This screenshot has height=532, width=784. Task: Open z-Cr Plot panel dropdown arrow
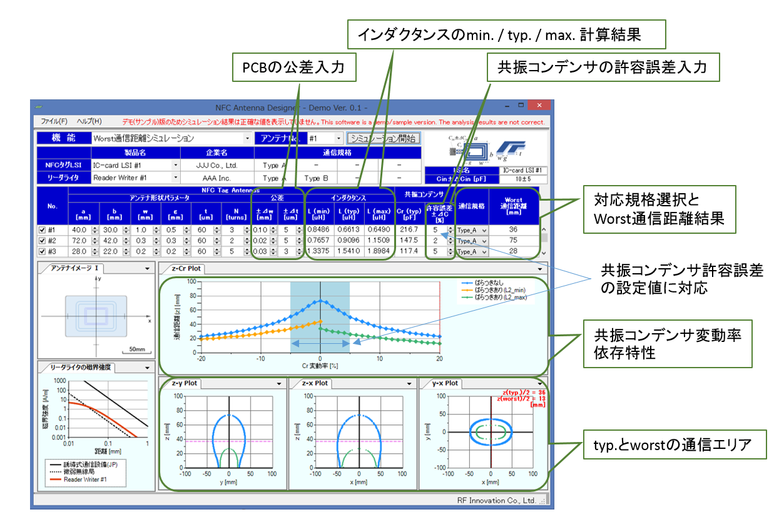[539, 269]
